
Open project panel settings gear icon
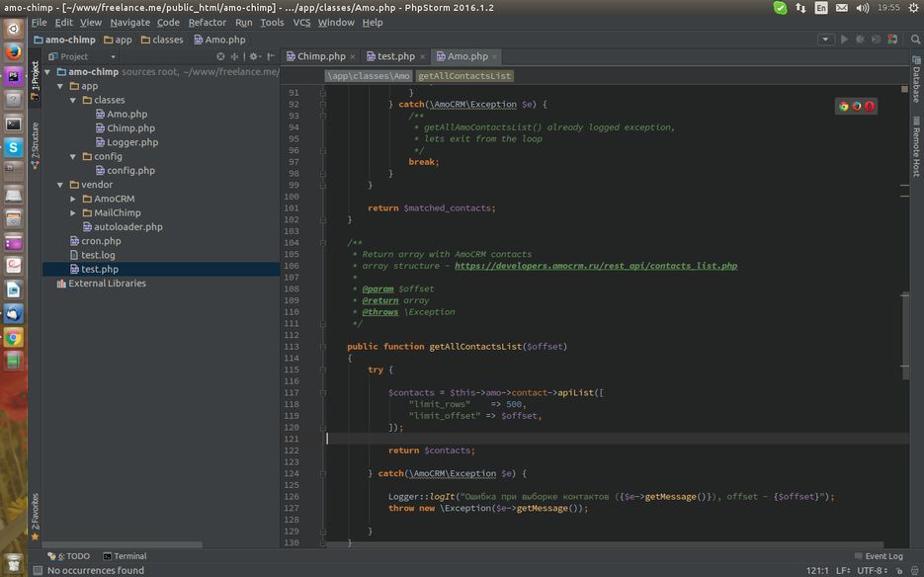coord(253,56)
